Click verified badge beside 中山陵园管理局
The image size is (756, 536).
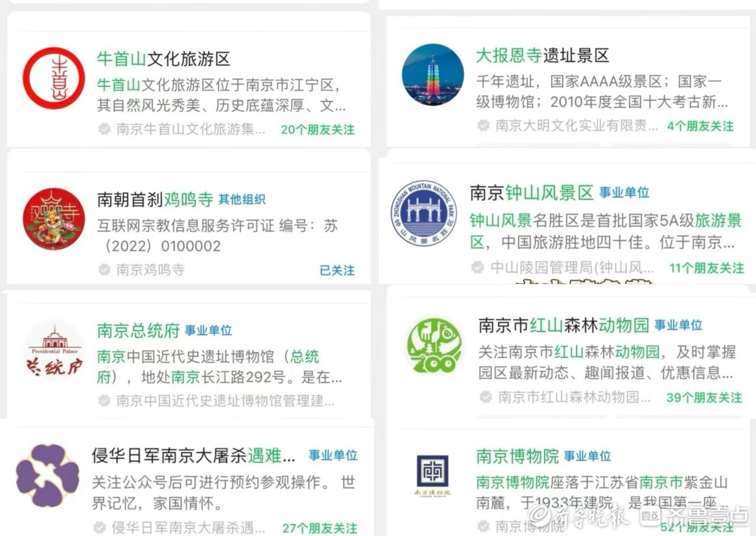pos(478,267)
